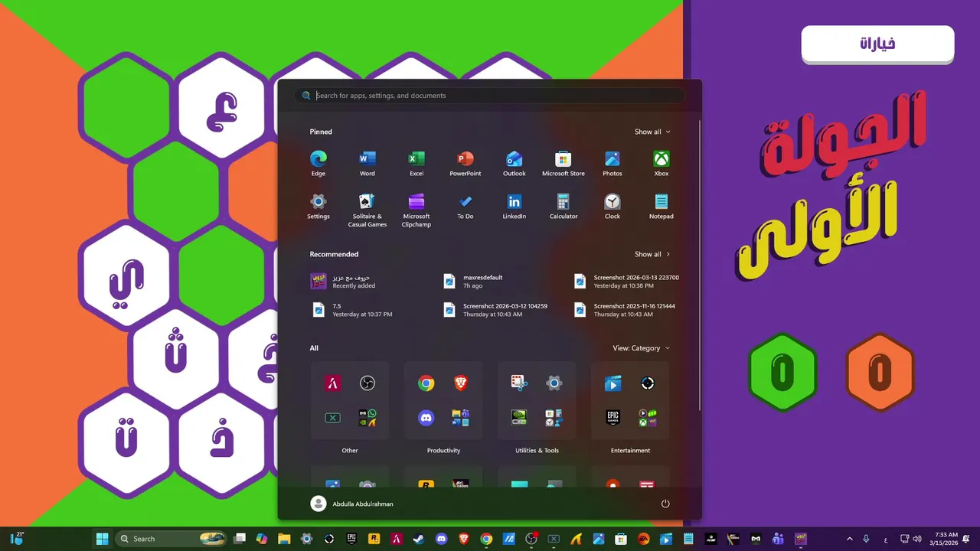
Task: Show hidden icons in system tray
Action: click(x=849, y=539)
